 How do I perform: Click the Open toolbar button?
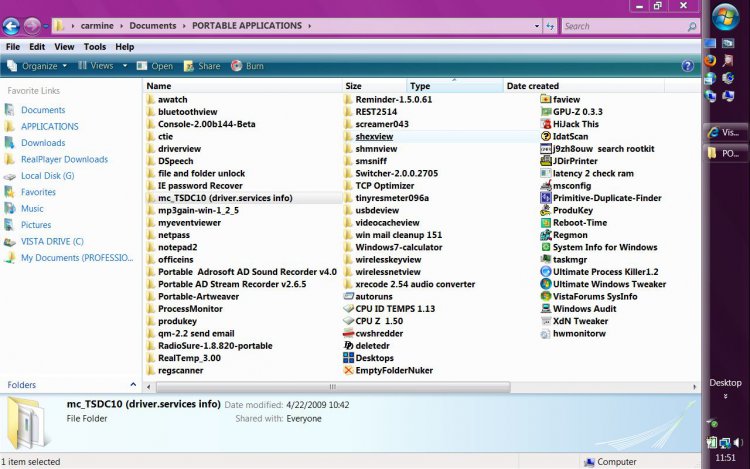pyautogui.click(x=155, y=66)
